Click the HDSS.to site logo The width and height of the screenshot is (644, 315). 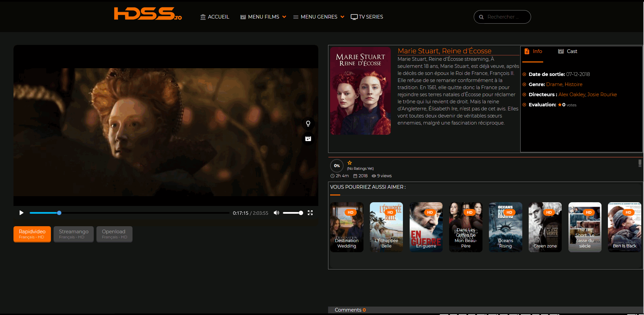point(148,14)
